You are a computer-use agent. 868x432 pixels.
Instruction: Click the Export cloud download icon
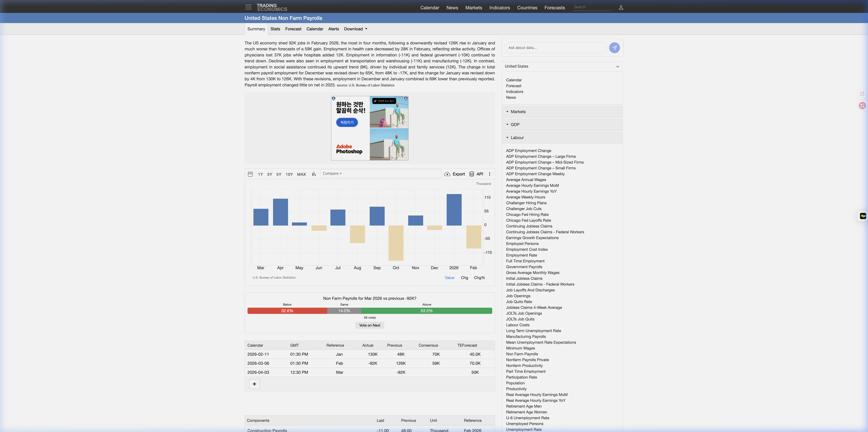click(x=447, y=174)
